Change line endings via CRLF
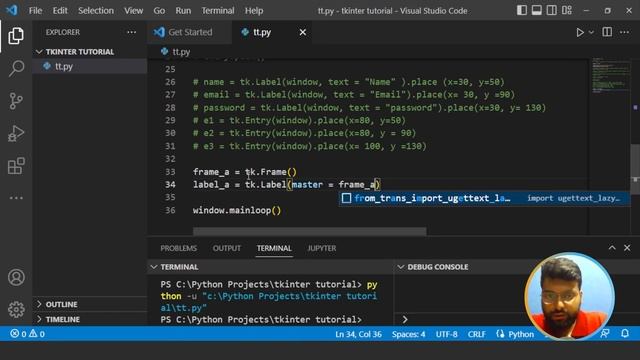The height and width of the screenshot is (360, 640). click(476, 334)
